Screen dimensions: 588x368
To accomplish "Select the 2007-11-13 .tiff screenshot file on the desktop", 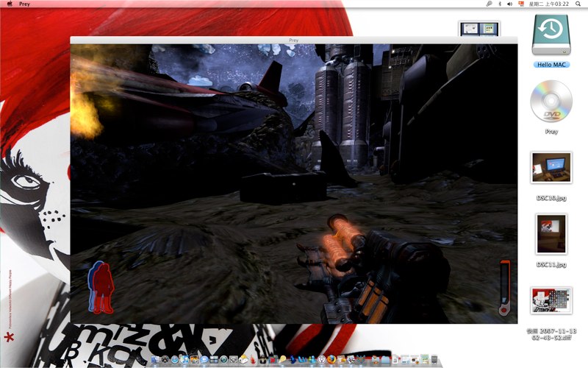I will pyautogui.click(x=551, y=300).
